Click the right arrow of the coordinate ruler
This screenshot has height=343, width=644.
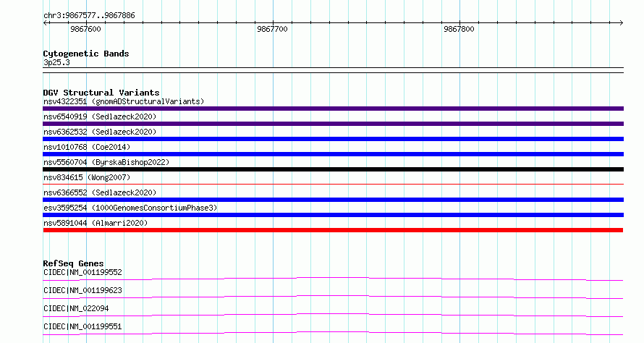pos(621,23)
